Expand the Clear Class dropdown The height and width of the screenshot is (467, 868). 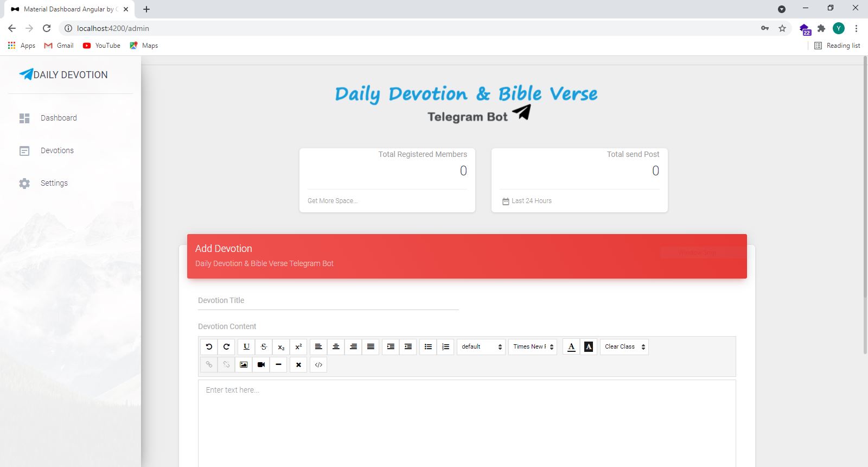pos(624,347)
